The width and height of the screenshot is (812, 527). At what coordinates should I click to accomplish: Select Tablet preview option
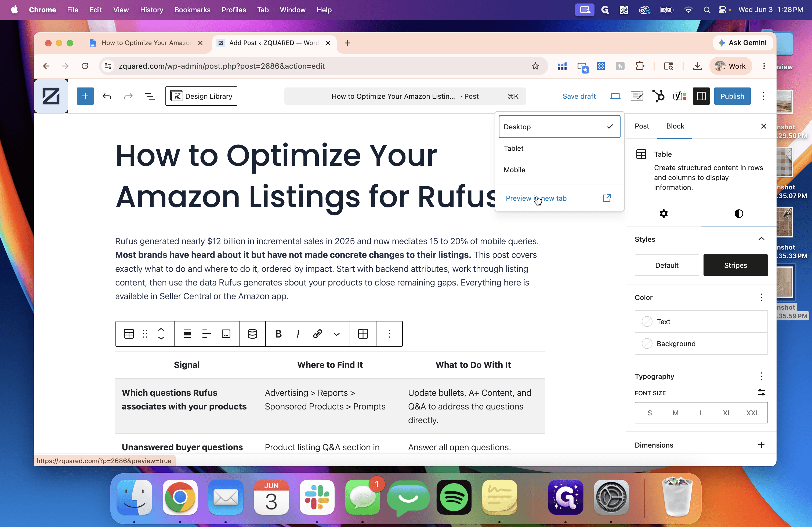(559, 148)
